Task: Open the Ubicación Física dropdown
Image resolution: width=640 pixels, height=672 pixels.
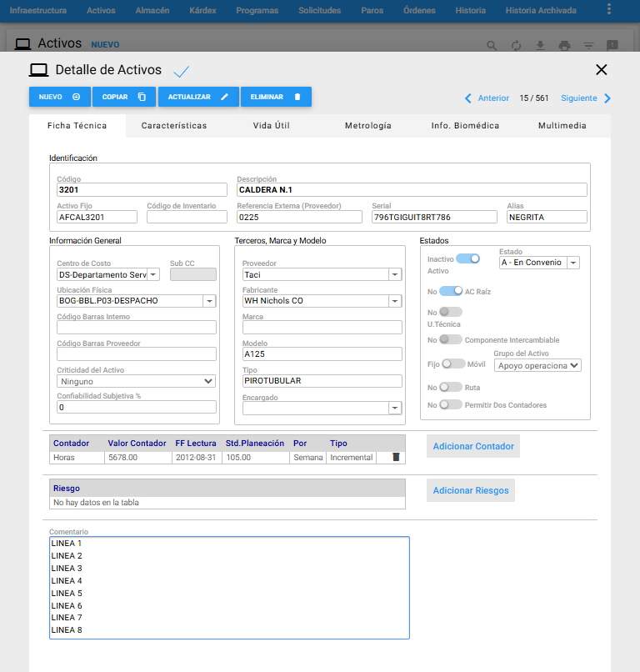Action: [209, 301]
